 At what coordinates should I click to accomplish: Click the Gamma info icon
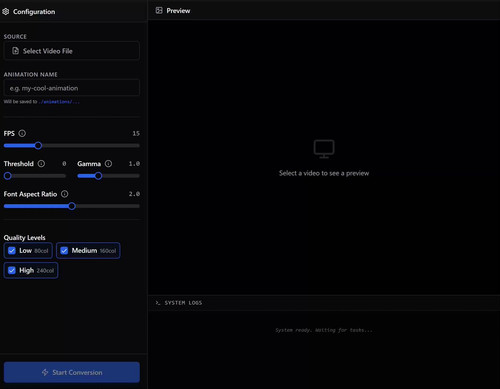pos(108,164)
